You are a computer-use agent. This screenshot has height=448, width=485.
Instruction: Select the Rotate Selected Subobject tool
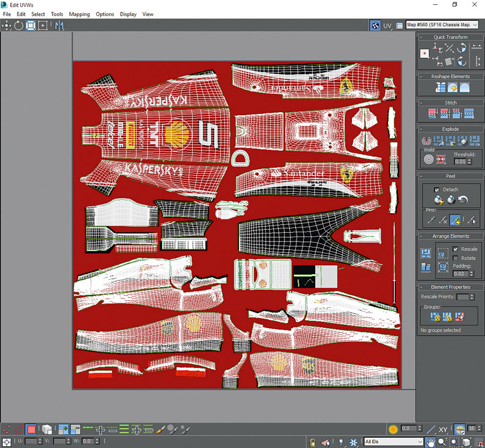click(18, 26)
